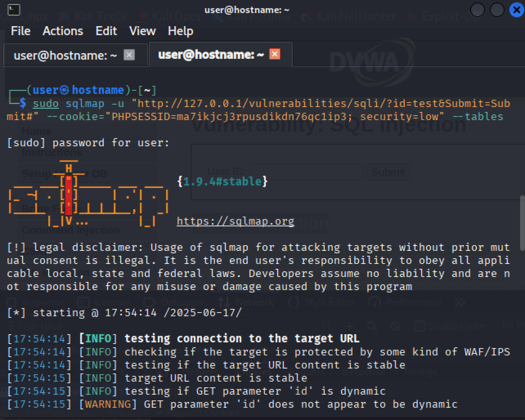This screenshot has height=420, width=525.
Task: Click 'testing connection to the target URL' line
Action: (x=183, y=339)
